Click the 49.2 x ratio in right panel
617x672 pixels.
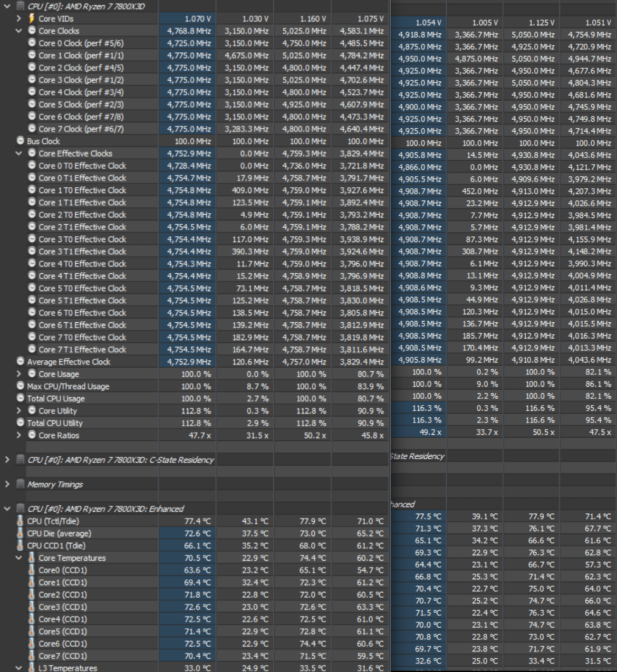pos(430,432)
